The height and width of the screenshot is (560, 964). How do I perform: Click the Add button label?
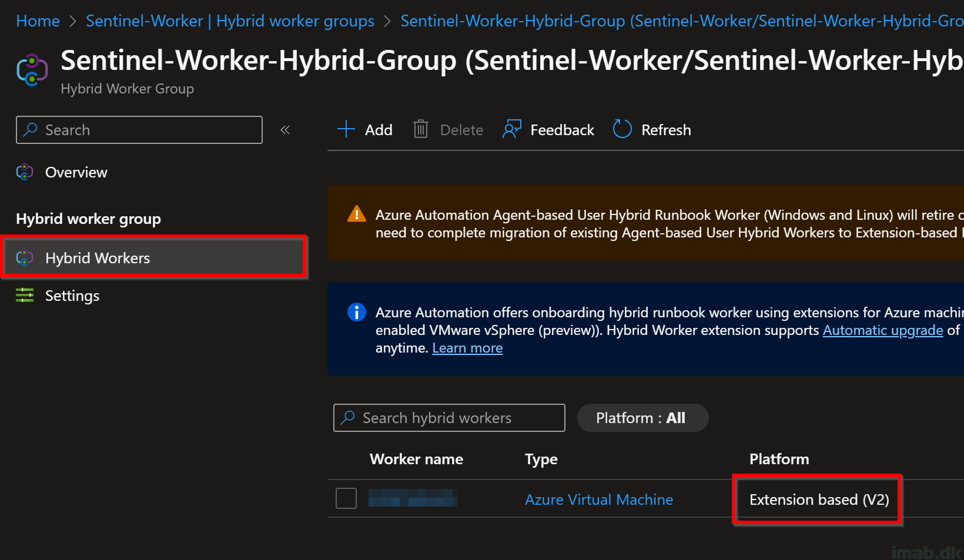click(379, 130)
